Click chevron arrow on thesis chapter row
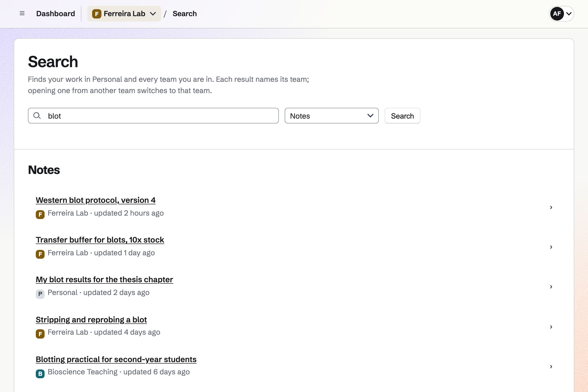The image size is (588, 392). pyautogui.click(x=551, y=287)
